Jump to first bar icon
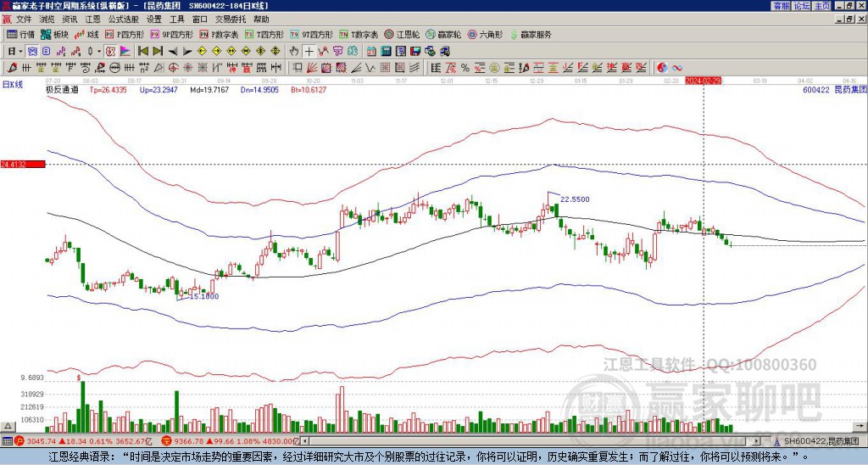This screenshot has width=868, height=465. tap(142, 51)
